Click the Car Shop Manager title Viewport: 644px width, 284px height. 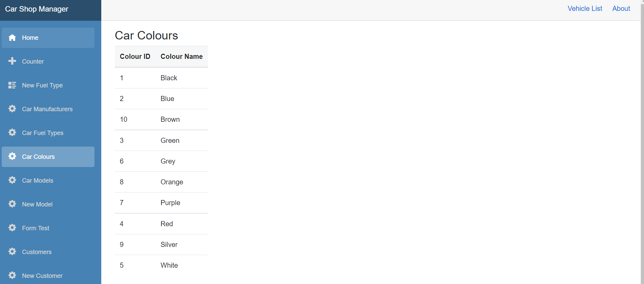(x=37, y=9)
